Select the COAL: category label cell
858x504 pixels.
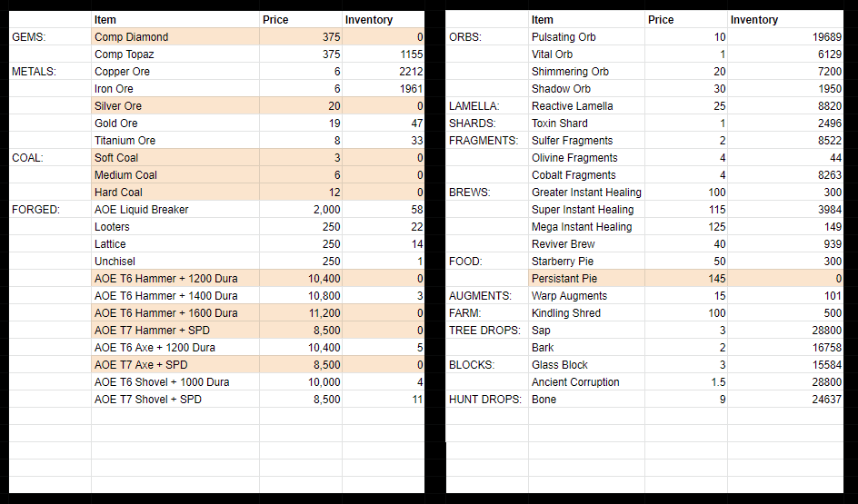50,158
